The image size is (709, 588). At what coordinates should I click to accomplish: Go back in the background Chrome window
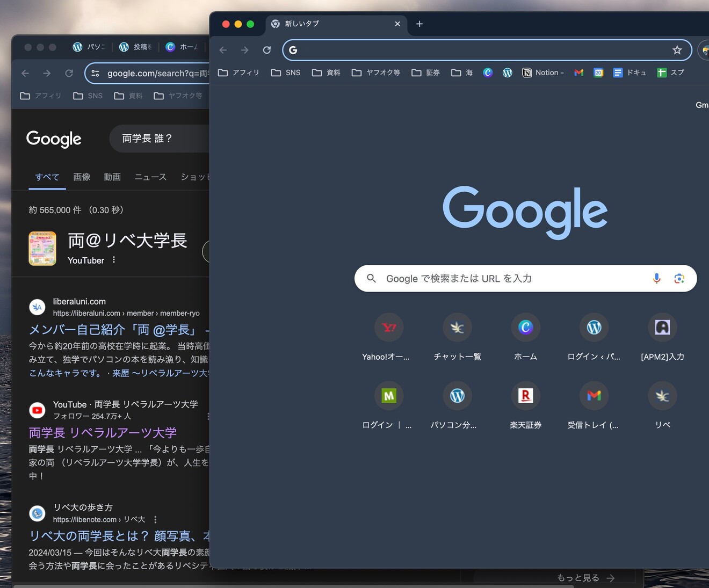[25, 73]
